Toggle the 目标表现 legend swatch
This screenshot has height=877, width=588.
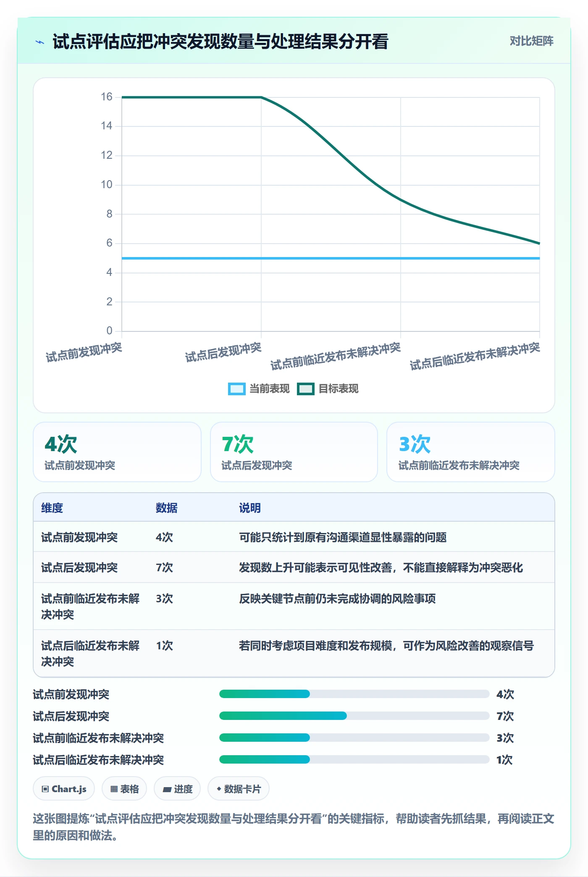(x=305, y=389)
